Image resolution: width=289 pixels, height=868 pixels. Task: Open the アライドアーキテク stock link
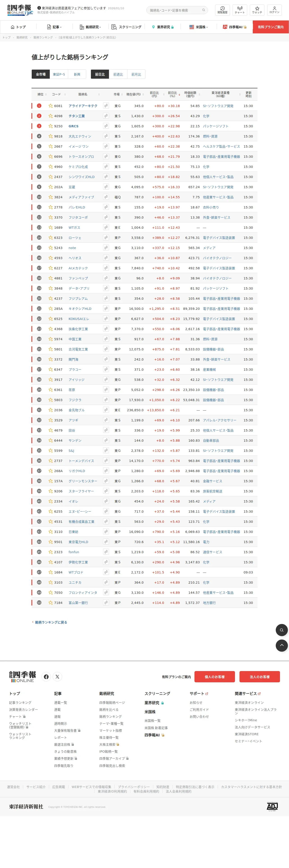83,106
